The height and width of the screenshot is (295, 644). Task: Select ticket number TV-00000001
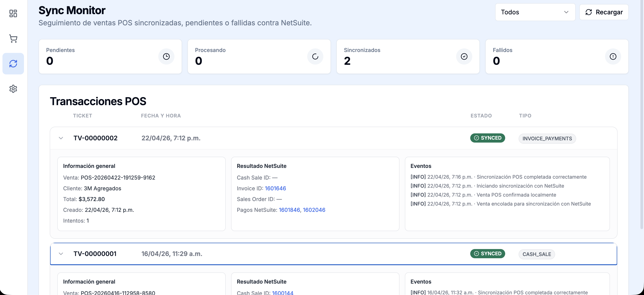(x=95, y=254)
